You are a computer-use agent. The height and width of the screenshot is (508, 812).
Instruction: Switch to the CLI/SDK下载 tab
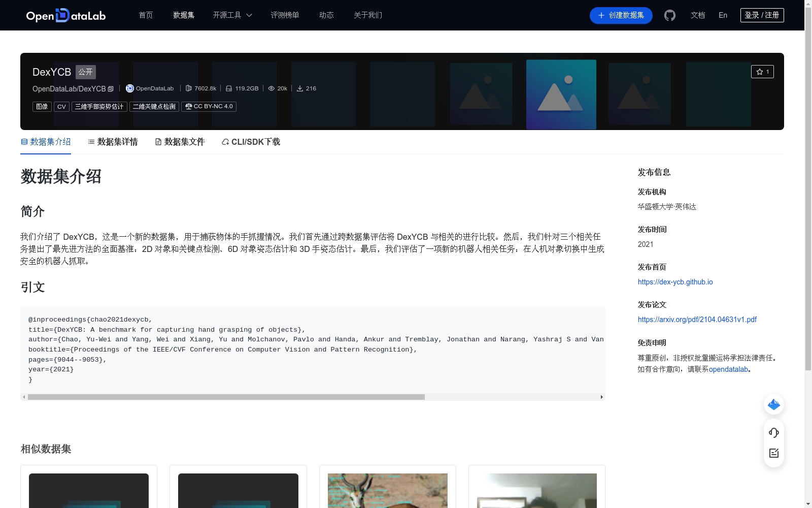tap(251, 142)
